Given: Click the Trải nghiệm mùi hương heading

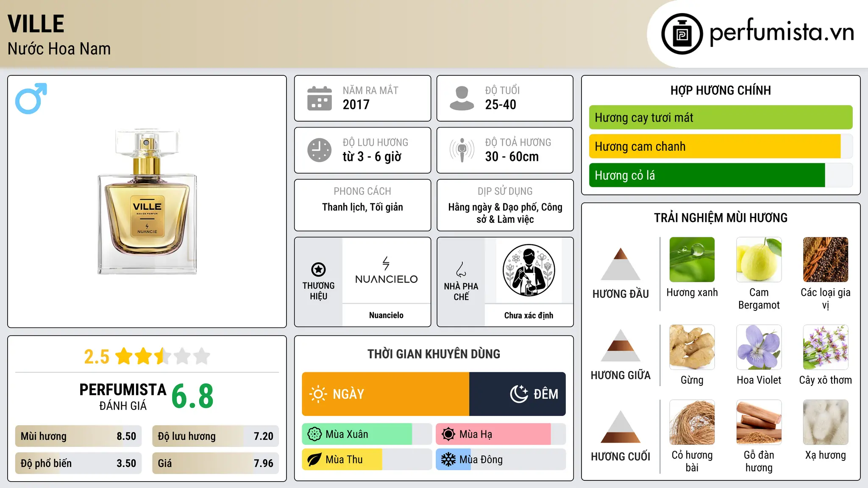Looking at the screenshot, I should coord(721,218).
